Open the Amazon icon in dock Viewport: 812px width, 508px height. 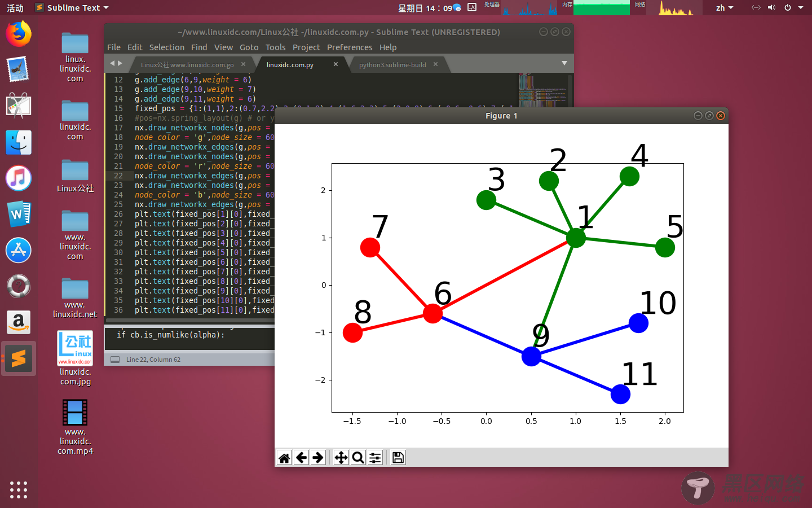[19, 322]
